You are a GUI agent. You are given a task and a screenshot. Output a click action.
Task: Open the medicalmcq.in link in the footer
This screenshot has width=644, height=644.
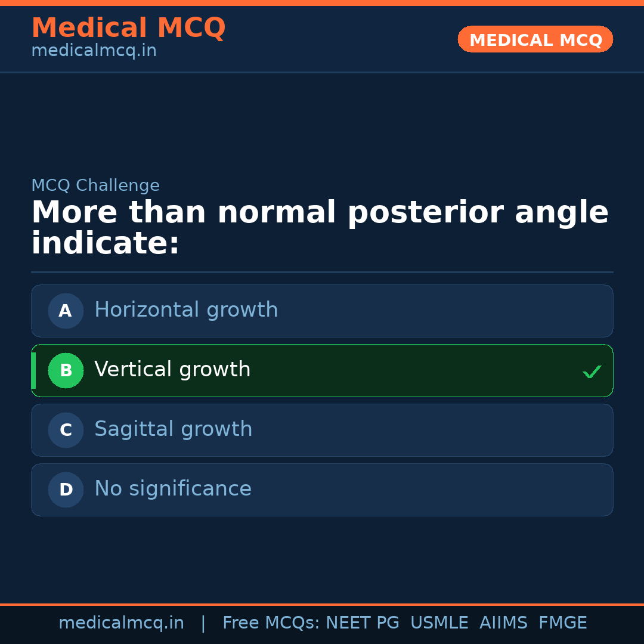121,623
